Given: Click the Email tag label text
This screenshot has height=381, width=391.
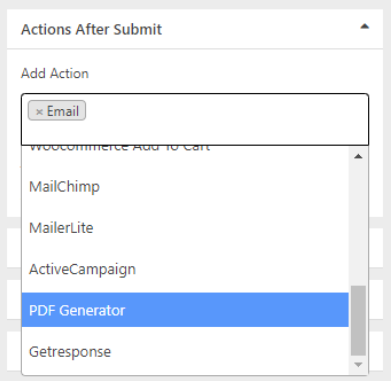Looking at the screenshot, I should click(x=63, y=111).
